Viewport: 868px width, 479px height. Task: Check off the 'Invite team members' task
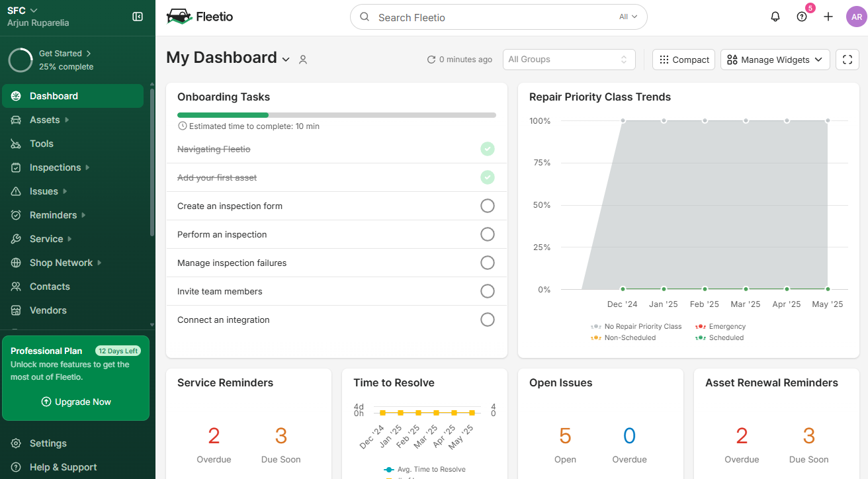488,291
